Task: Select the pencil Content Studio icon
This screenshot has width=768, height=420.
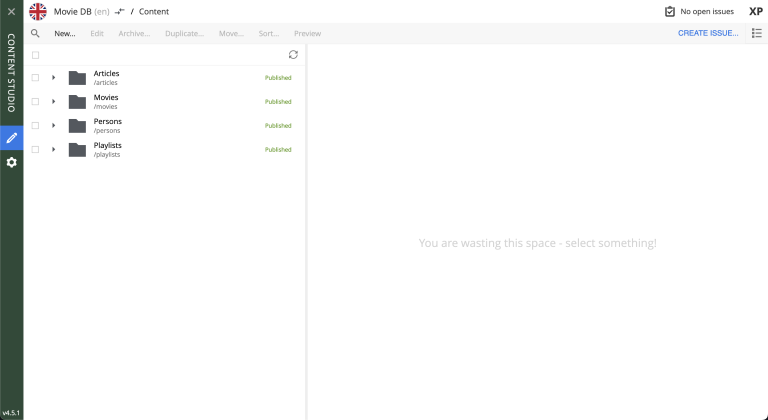Action: (x=12, y=137)
